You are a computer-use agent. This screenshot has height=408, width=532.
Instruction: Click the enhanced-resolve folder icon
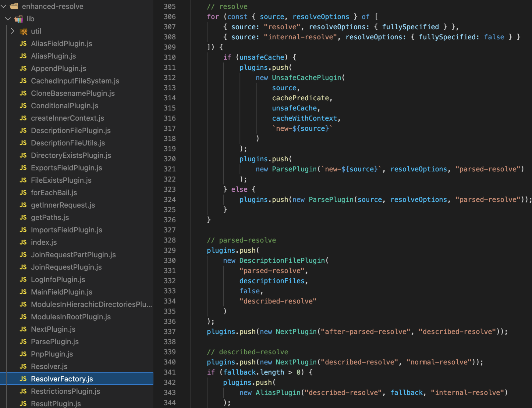pos(14,6)
